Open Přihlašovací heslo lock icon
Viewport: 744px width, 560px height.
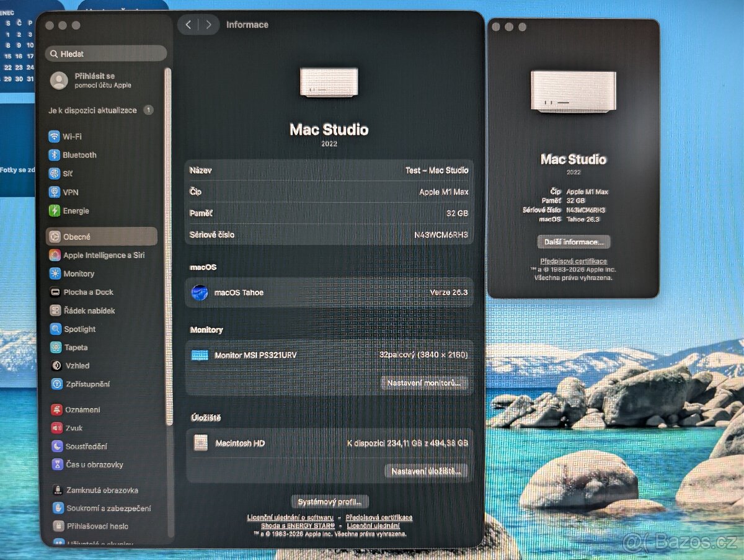(58, 526)
